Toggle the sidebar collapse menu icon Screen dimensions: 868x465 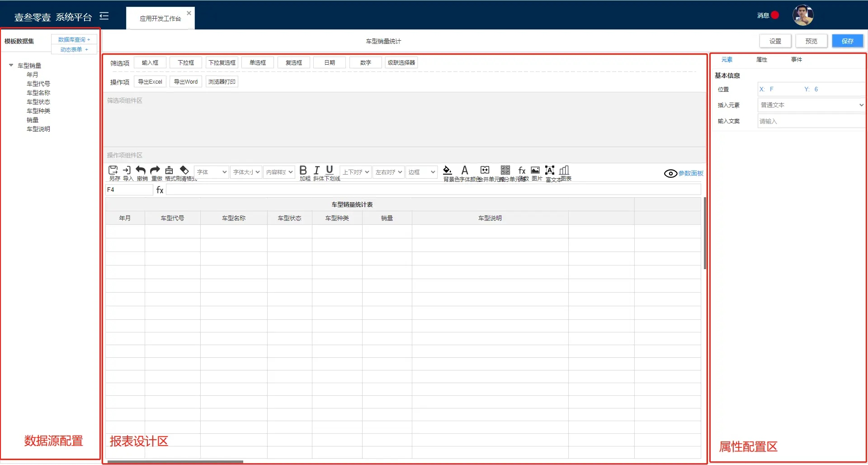(x=104, y=16)
